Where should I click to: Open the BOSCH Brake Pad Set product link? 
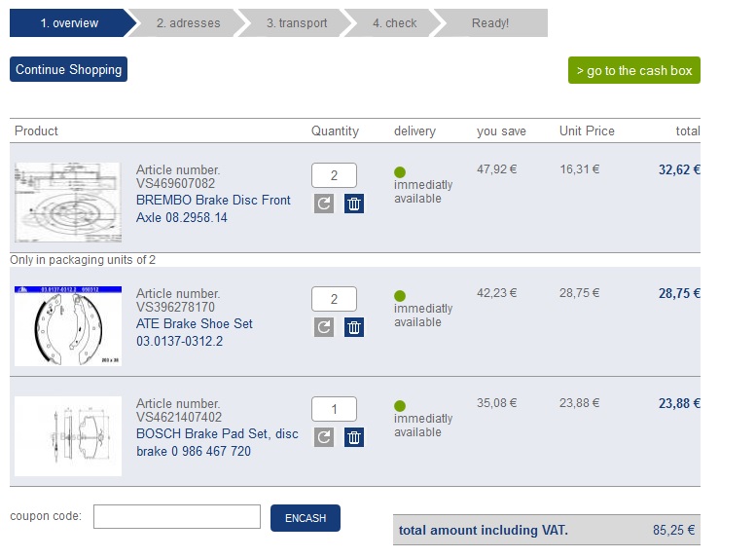[217, 442]
